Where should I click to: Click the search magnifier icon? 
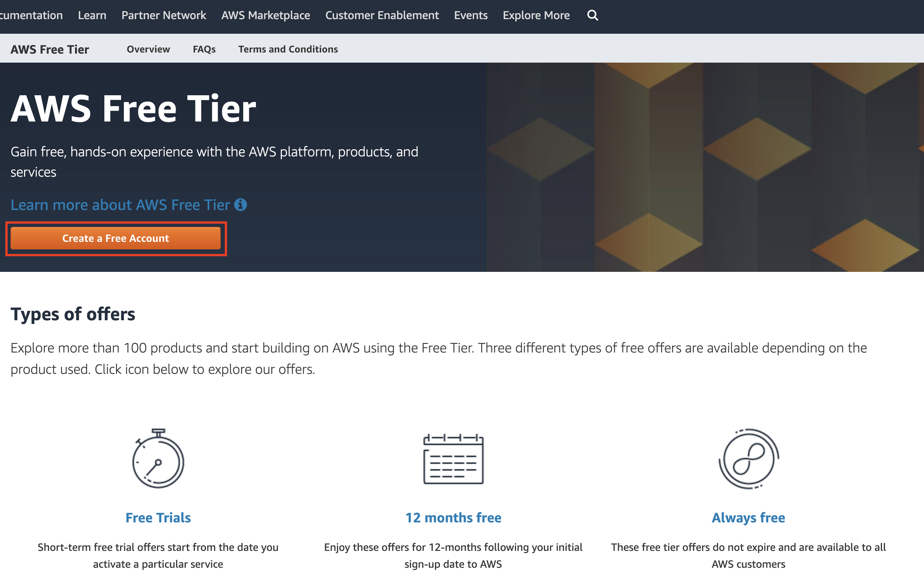click(593, 15)
